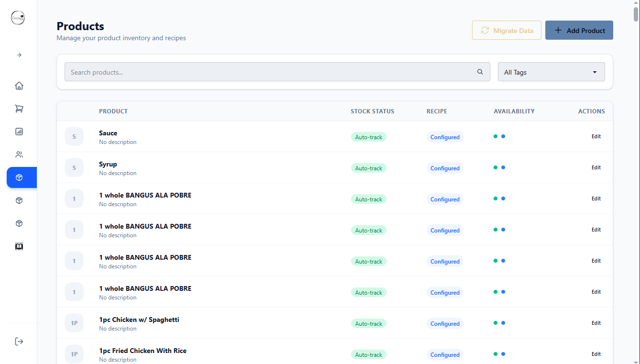Click Auto-track badge for 1pc Chicken w/ Spaghetti

pos(369,323)
